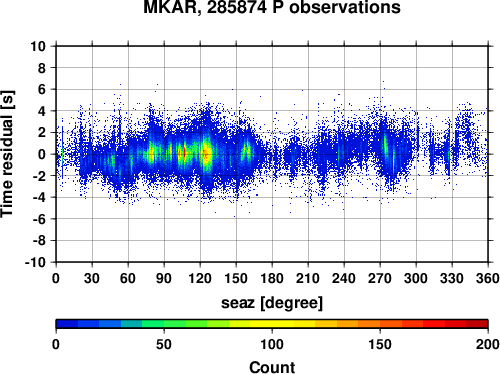Click the dark blue start of the colorbar
The height and width of the screenshot is (374, 500).
point(67,324)
